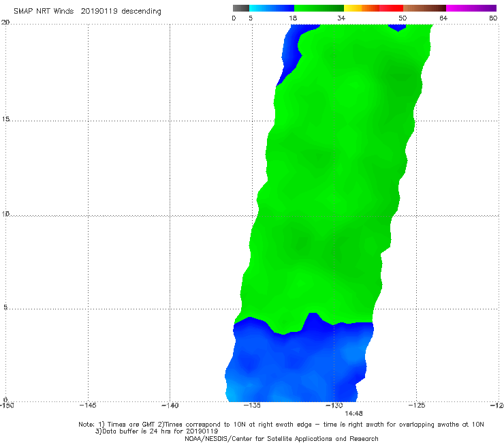Viewport: 504px width, 443px height.
Task: Click the longitude axis label -130
Action: click(x=334, y=405)
